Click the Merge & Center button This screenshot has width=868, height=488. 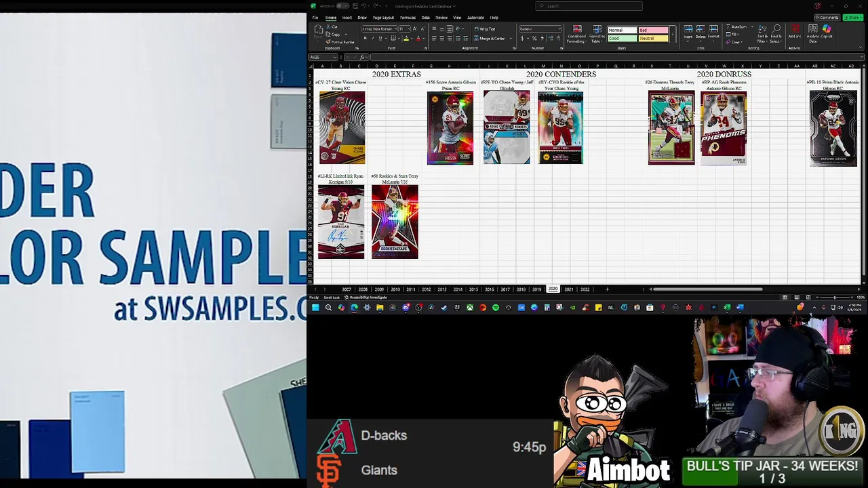point(490,39)
